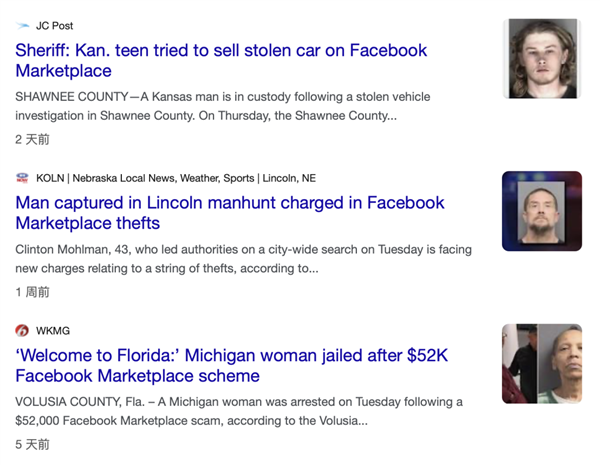Click the '2 天前' timestamp

click(x=32, y=140)
